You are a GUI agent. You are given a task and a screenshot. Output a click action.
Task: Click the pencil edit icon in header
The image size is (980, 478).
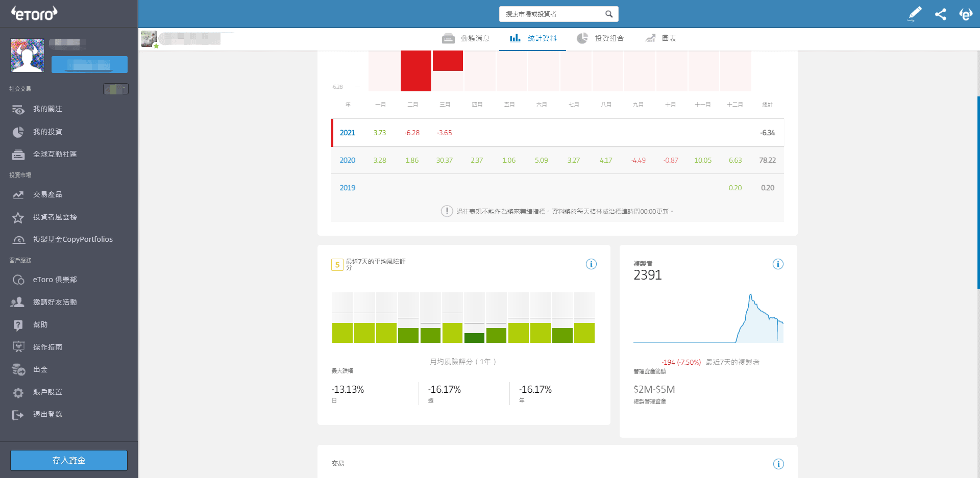click(915, 14)
